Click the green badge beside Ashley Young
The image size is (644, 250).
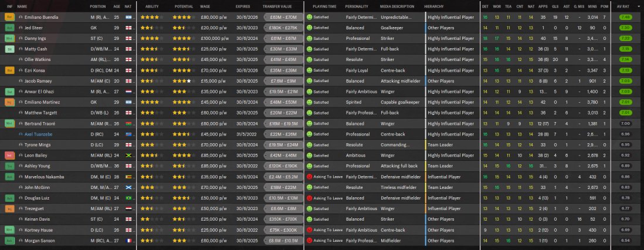tap(9, 166)
